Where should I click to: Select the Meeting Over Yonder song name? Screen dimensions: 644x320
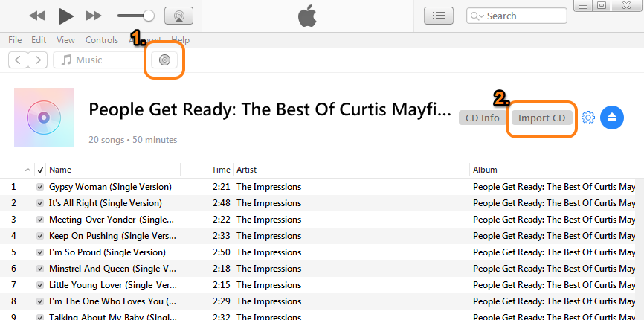click(112, 220)
